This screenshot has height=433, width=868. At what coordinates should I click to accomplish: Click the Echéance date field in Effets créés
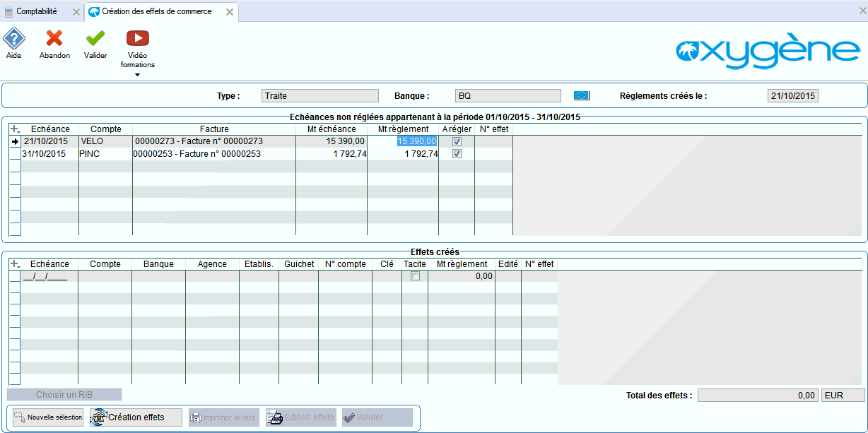coord(45,276)
